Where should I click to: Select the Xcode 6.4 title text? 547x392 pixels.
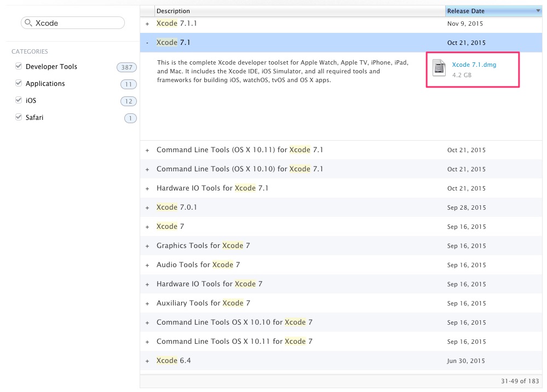click(x=174, y=360)
